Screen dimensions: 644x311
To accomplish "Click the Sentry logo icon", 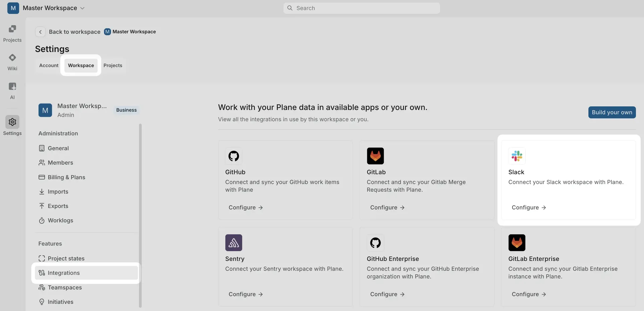I will (234, 243).
